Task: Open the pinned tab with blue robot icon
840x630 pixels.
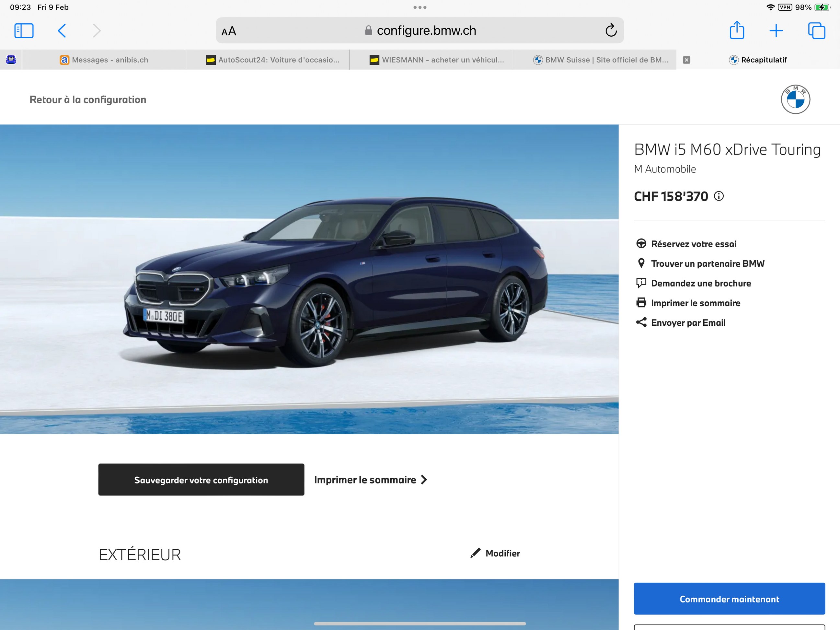Action: 11,60
